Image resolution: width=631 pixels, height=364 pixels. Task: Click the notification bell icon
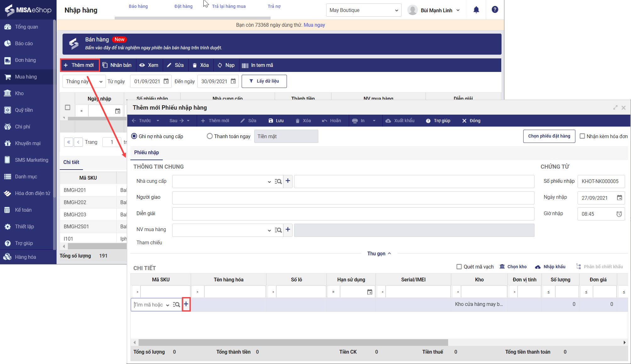pyautogui.click(x=476, y=10)
